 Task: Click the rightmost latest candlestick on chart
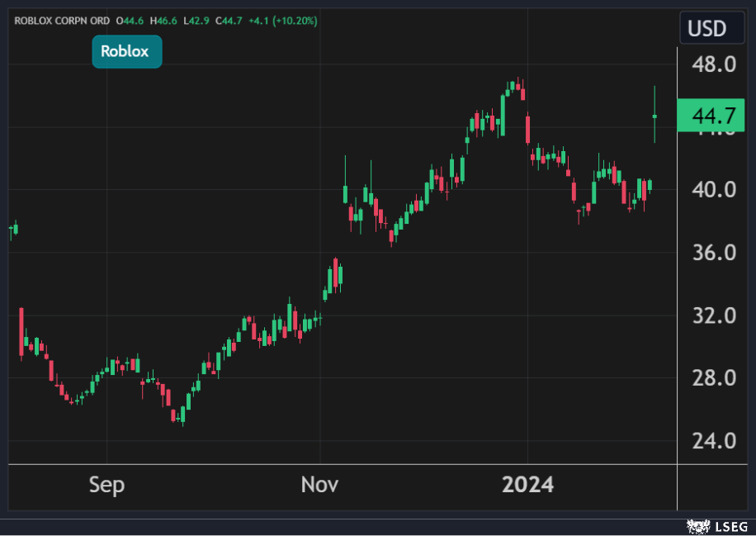click(x=654, y=116)
